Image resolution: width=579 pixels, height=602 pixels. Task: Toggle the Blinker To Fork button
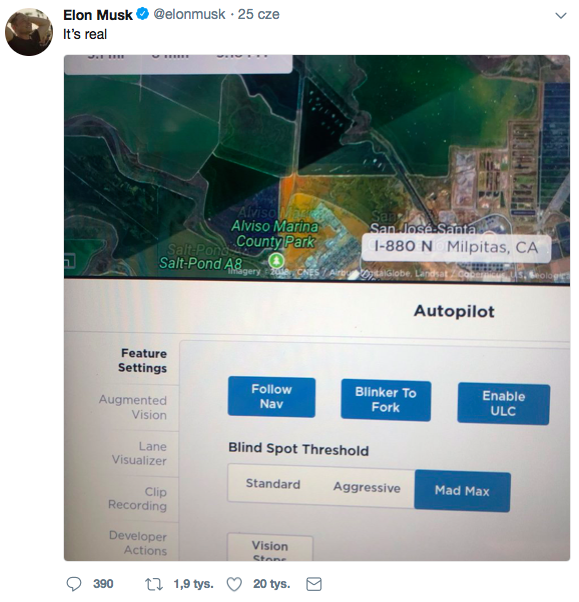click(x=386, y=400)
